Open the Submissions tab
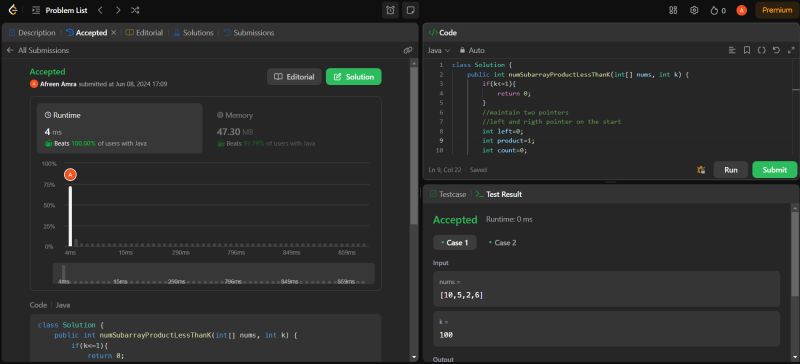 [x=249, y=33]
